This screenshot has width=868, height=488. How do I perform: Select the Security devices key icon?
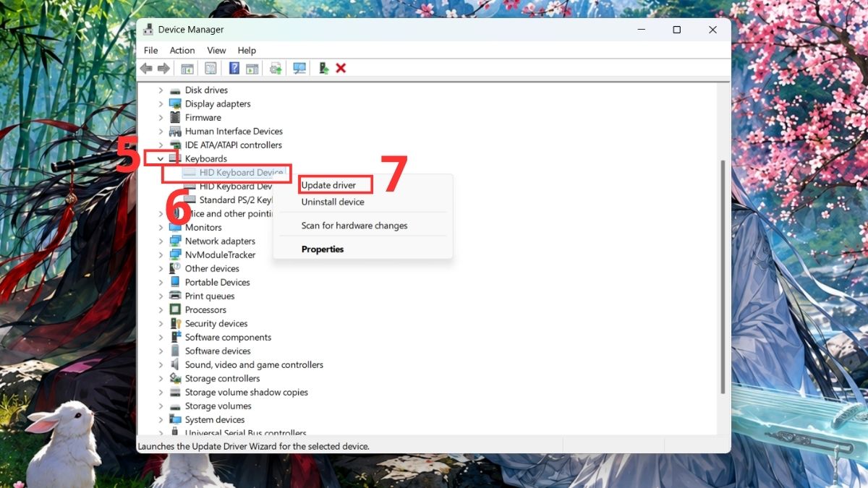175,323
